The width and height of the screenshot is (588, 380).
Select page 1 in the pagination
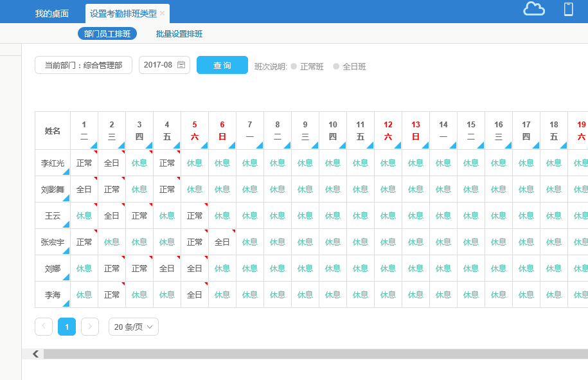point(67,327)
